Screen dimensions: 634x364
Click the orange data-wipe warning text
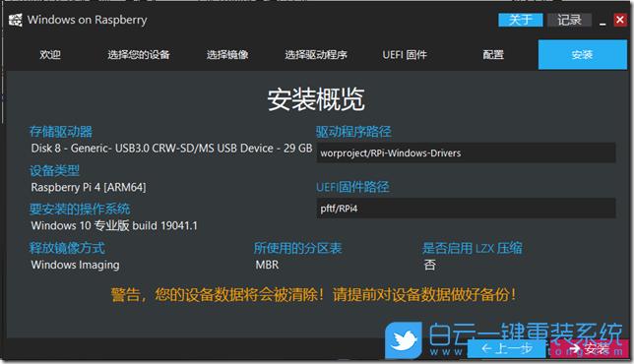314,294
